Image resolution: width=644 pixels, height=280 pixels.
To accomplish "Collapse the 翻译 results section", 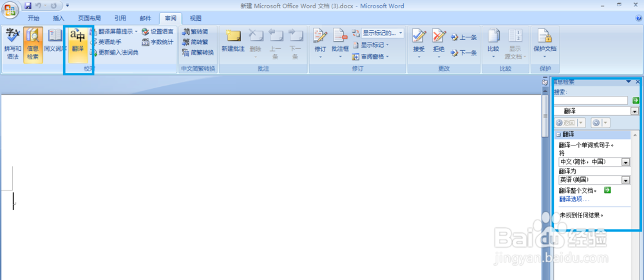I will point(558,135).
